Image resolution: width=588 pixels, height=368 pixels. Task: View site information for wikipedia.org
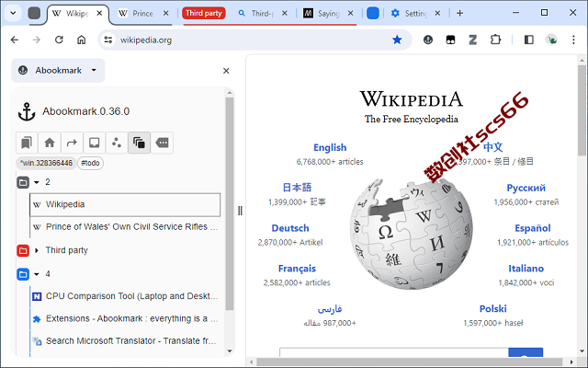(108, 40)
